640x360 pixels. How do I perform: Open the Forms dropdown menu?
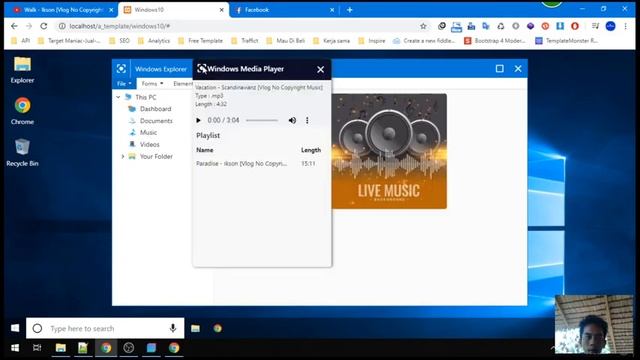(152, 84)
